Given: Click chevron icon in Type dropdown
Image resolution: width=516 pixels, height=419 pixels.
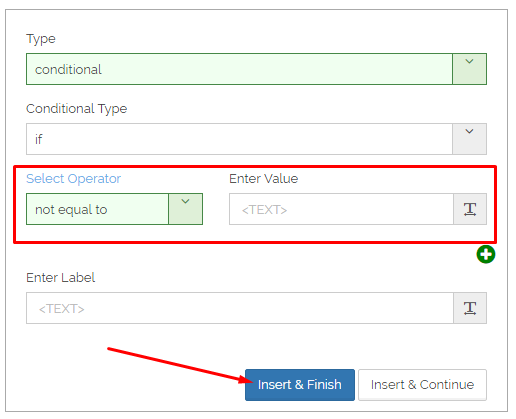Looking at the screenshot, I should pyautogui.click(x=469, y=61).
